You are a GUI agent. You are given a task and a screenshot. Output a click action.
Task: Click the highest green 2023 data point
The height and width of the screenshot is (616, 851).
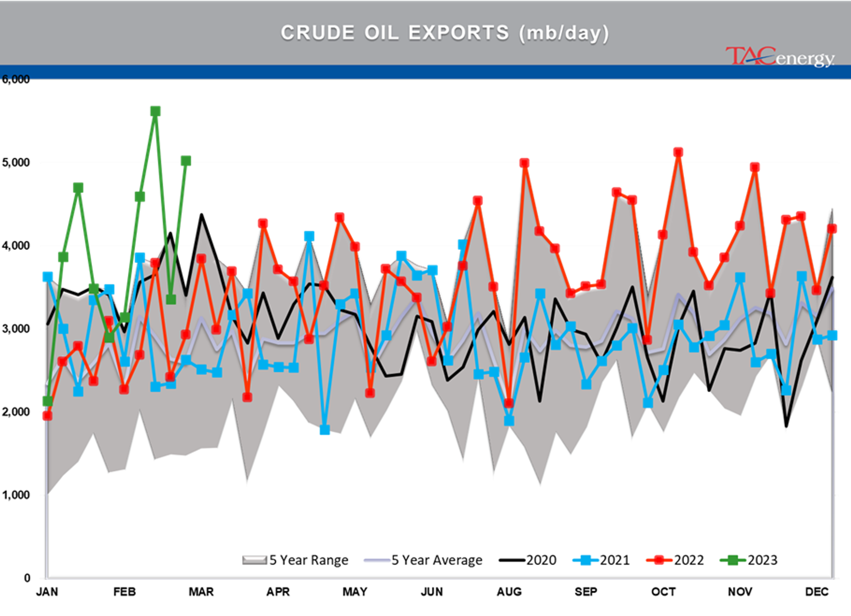click(x=155, y=111)
